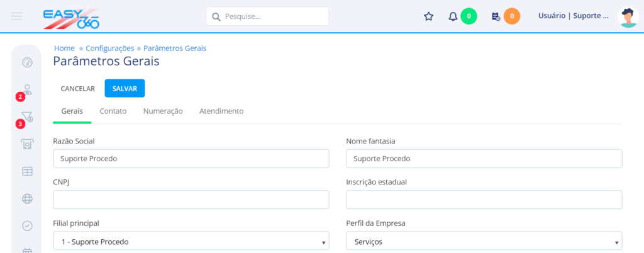Click the Filial principal label
The width and height of the screenshot is (644, 253).
pyautogui.click(x=76, y=223)
